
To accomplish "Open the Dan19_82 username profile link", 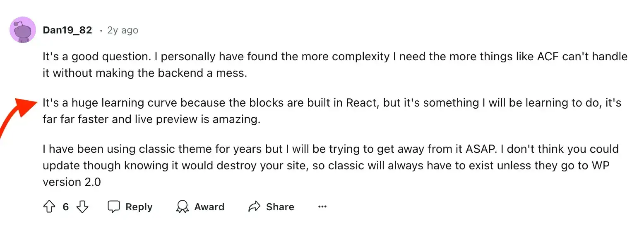I will coord(67,30).
